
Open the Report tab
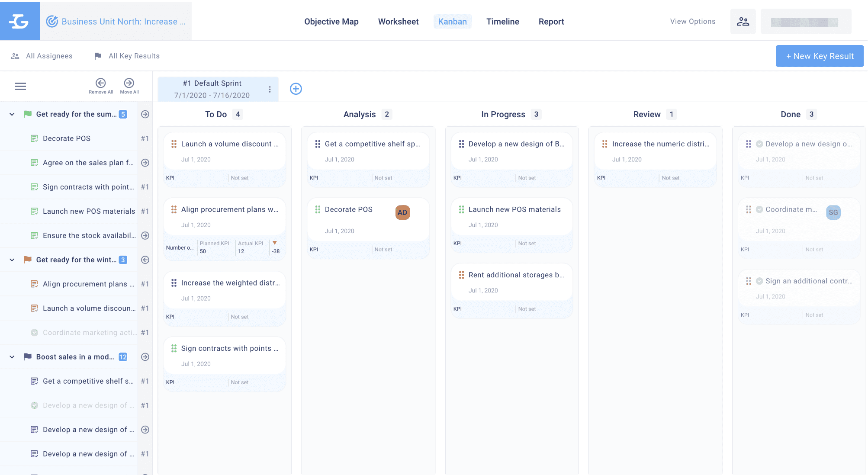pos(551,22)
